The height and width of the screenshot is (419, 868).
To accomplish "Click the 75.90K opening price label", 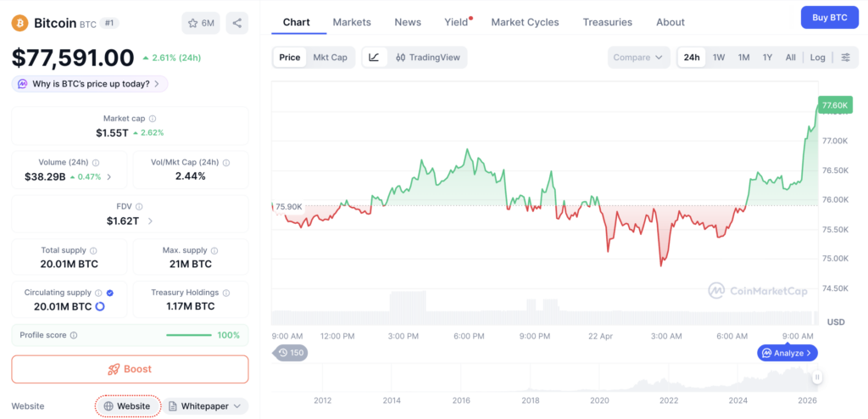I will tap(288, 207).
